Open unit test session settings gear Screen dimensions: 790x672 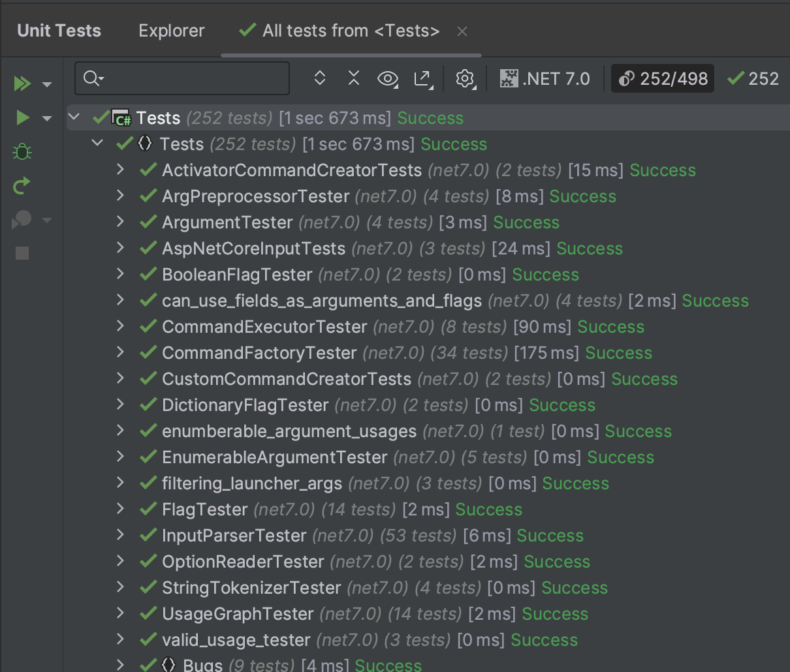click(465, 78)
